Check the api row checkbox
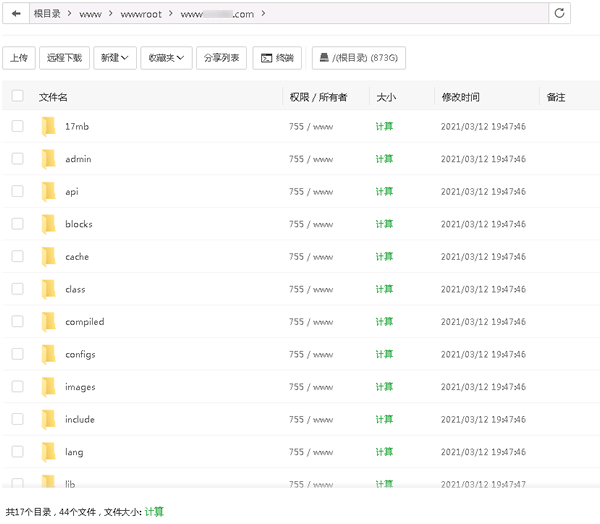600x524 pixels. pos(17,191)
